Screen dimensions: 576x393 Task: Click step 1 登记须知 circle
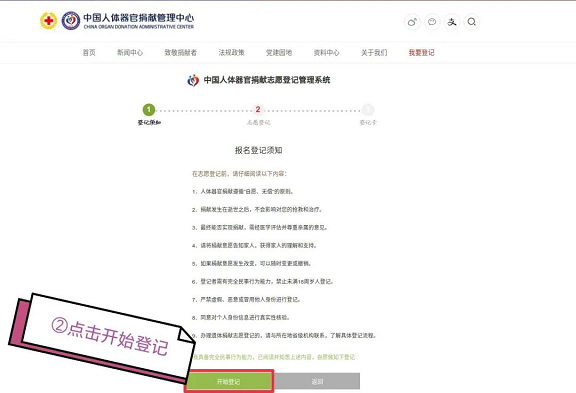pyautogui.click(x=149, y=109)
